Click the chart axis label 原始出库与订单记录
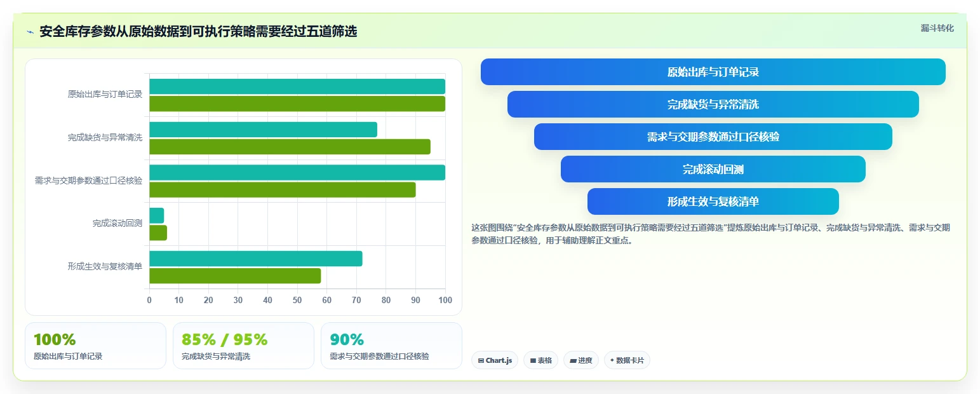 [x=105, y=94]
